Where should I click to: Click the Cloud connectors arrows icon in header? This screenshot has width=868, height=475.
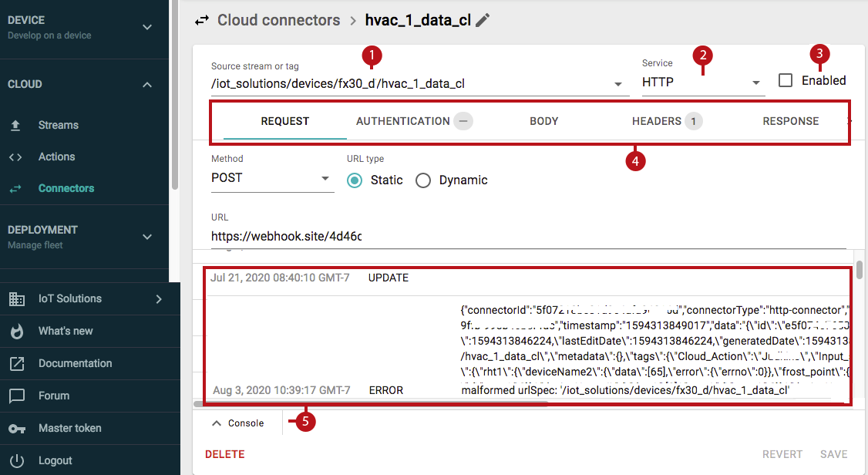coord(202,21)
